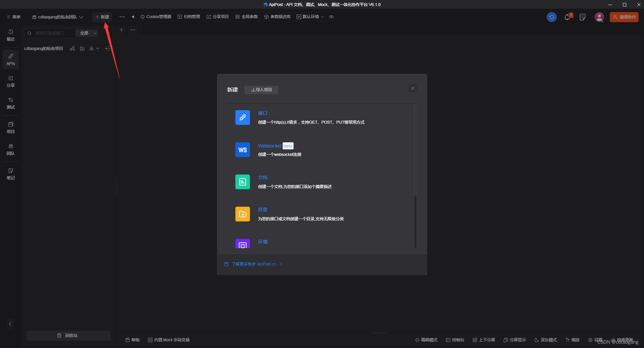The image size is (644, 348).
Task: Select APIs in the left sidebar
Action: tap(11, 59)
